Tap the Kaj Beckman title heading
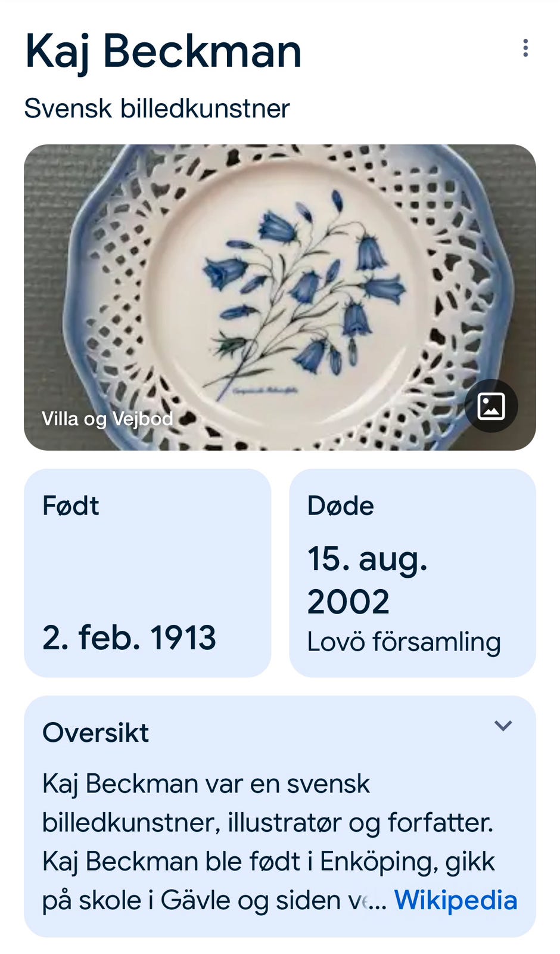The width and height of the screenshot is (560, 954). click(163, 52)
